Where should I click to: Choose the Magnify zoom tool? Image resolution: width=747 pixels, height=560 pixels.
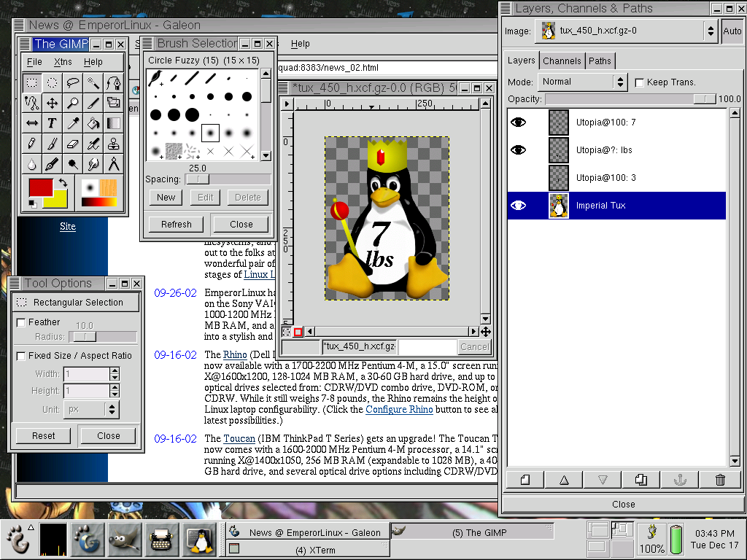pos(72,103)
